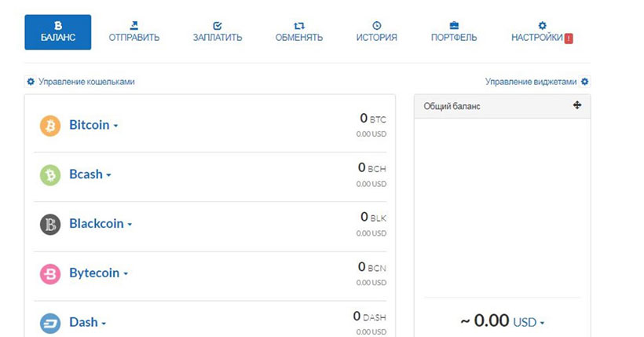
Task: Click the 0 BTC balance value
Action: 373,119
